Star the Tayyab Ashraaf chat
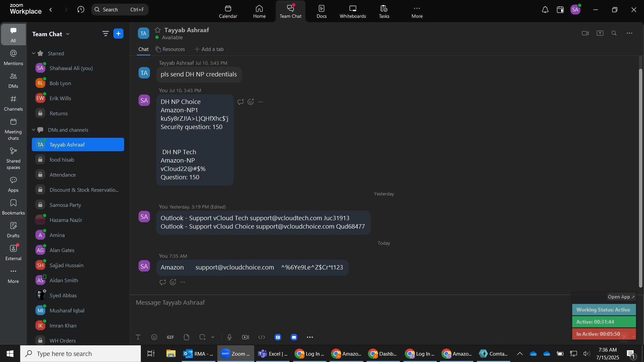Image resolution: width=644 pixels, height=362 pixels. tap(158, 30)
